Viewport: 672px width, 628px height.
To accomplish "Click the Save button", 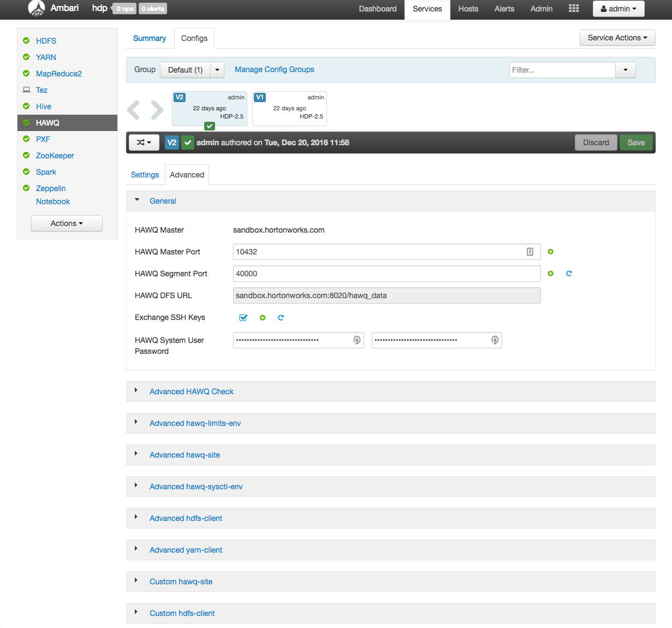I will 636,143.
